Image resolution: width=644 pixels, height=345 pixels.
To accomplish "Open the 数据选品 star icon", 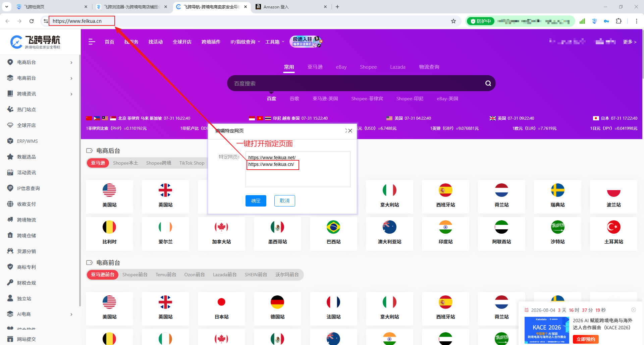I will tap(10, 157).
